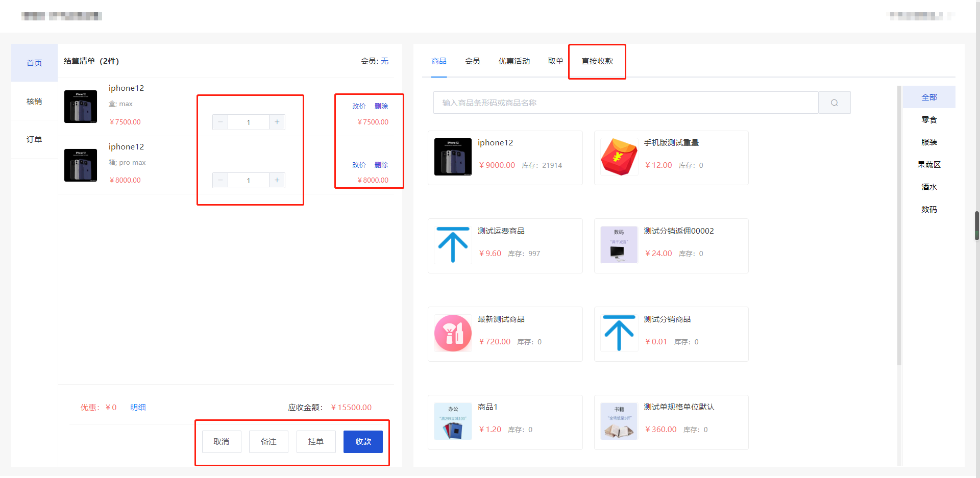Click 删除 for the 8000.00 item

pyautogui.click(x=381, y=165)
